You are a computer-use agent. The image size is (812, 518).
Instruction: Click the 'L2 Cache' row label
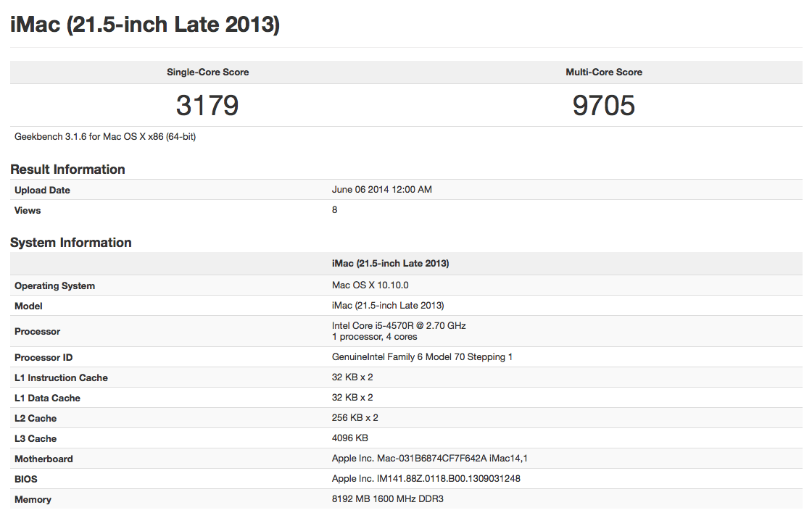pyautogui.click(x=36, y=418)
